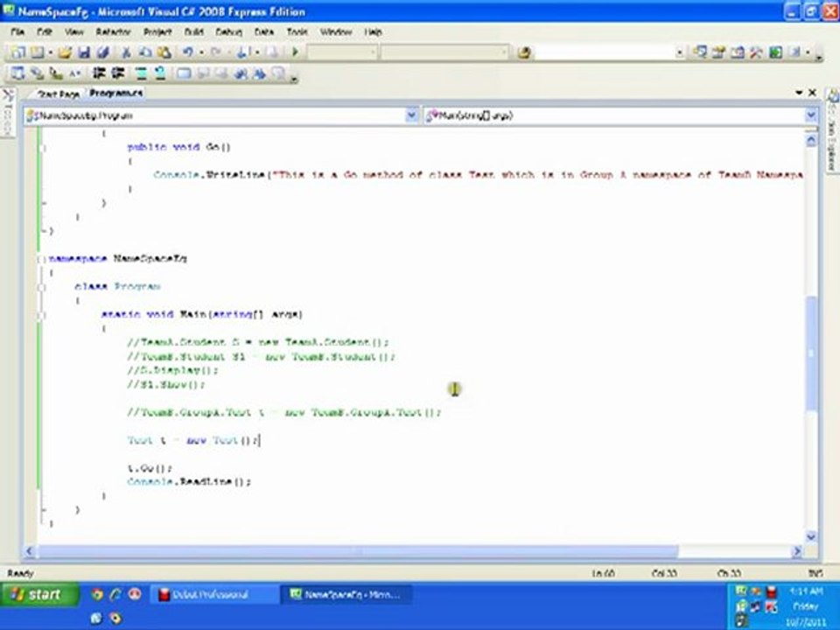Open the Debug menu
The height and width of the screenshot is (630, 840).
point(228,32)
